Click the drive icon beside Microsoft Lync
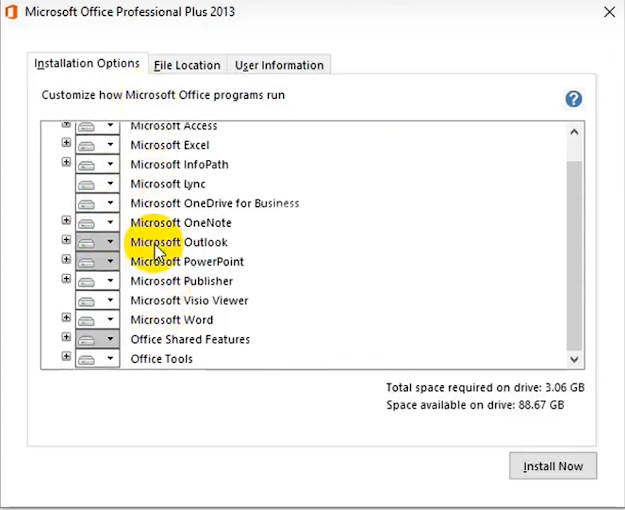The image size is (625, 510). point(88,184)
